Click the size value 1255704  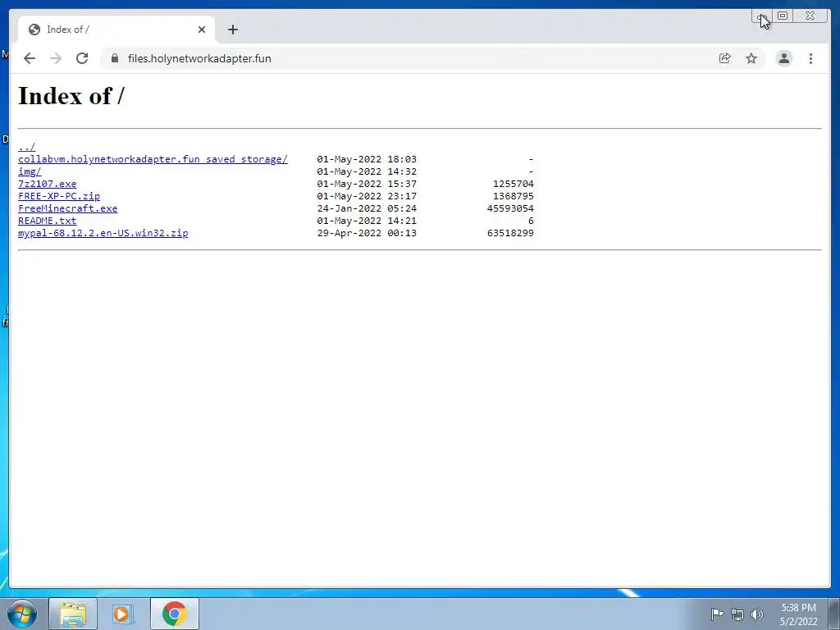514,184
